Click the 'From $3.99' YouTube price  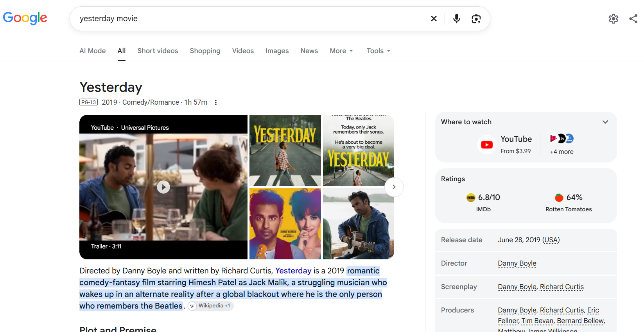pos(516,151)
